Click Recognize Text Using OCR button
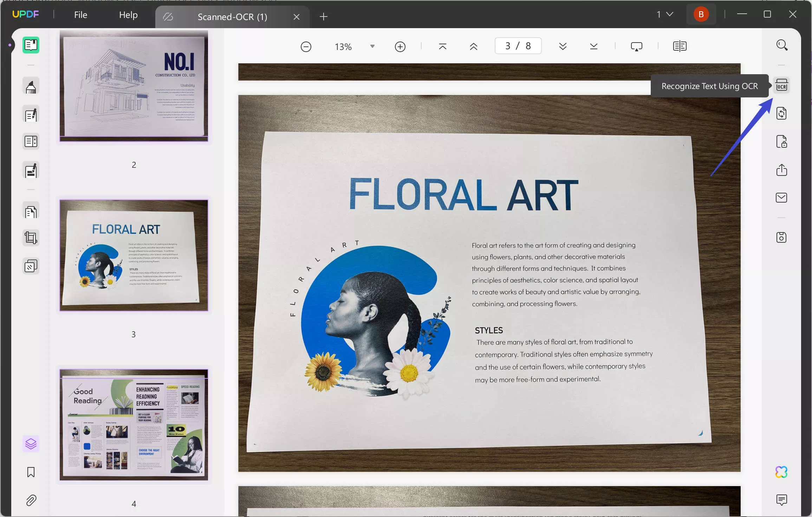The width and height of the screenshot is (812, 517). tap(781, 86)
